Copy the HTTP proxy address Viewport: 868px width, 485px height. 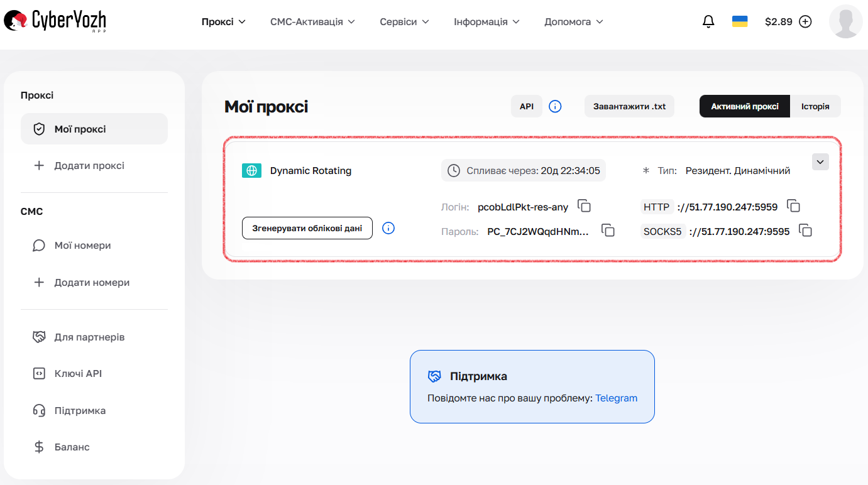(x=793, y=206)
